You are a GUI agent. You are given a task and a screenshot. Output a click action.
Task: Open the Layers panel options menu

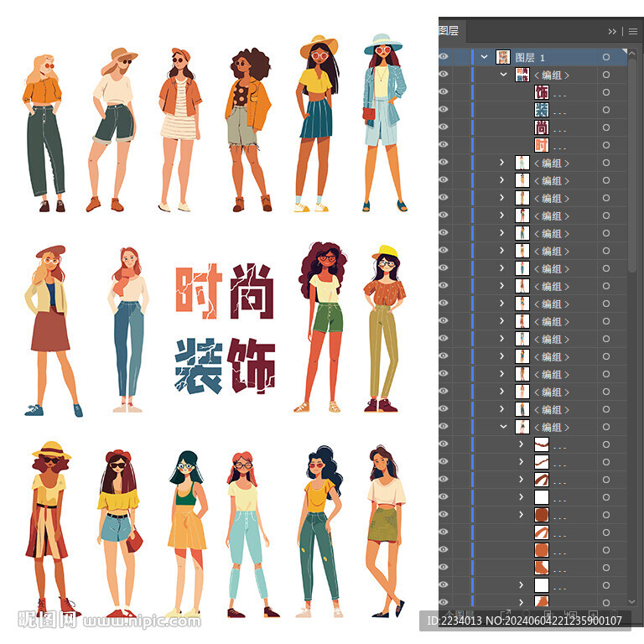coord(633,31)
